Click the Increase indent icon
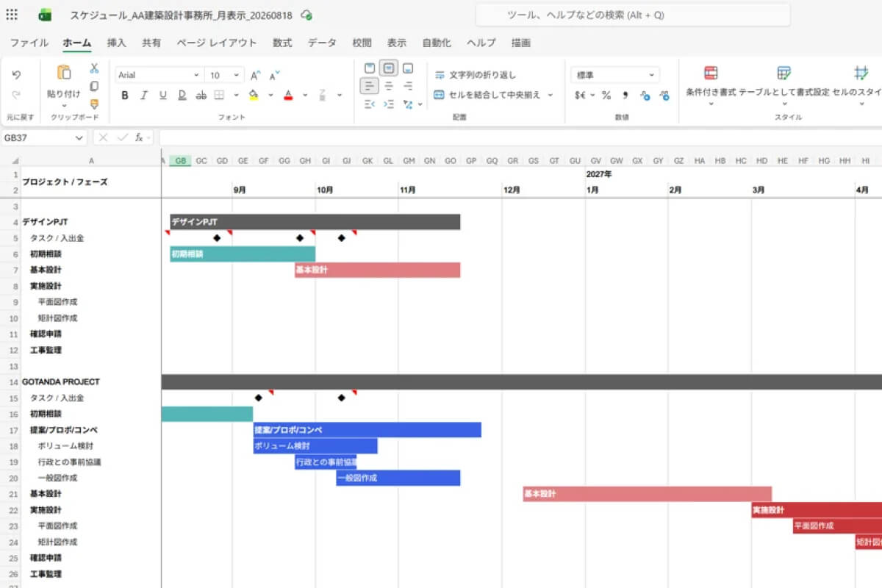This screenshot has width=882, height=588. pos(388,104)
